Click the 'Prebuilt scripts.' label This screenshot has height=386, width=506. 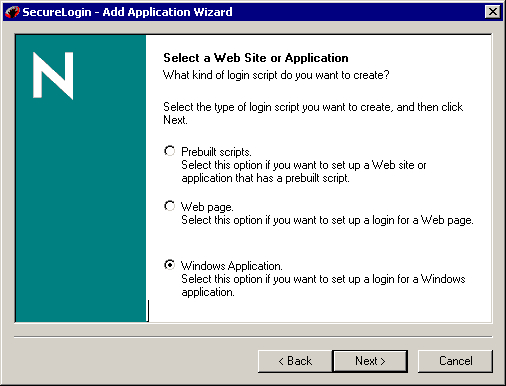216,152
